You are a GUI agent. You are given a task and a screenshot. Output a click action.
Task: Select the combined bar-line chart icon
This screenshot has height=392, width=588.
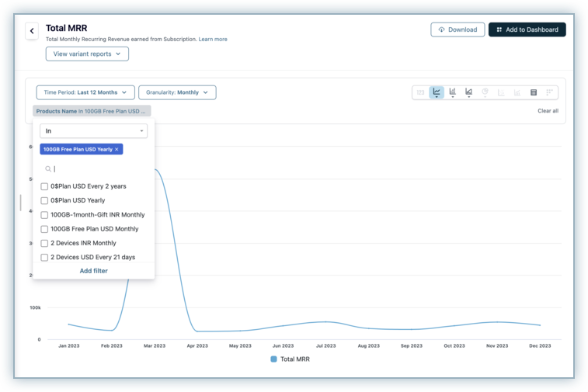tap(468, 92)
